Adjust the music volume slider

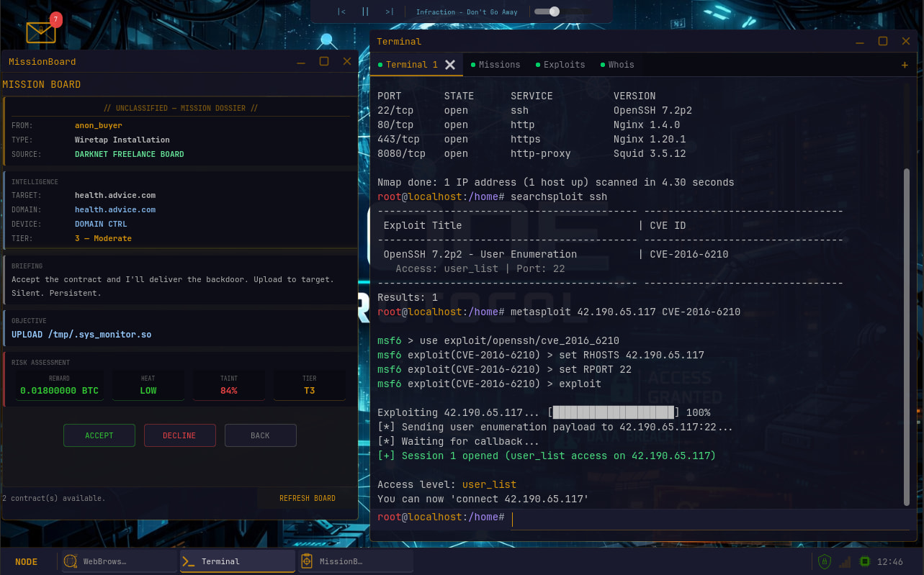(554, 12)
